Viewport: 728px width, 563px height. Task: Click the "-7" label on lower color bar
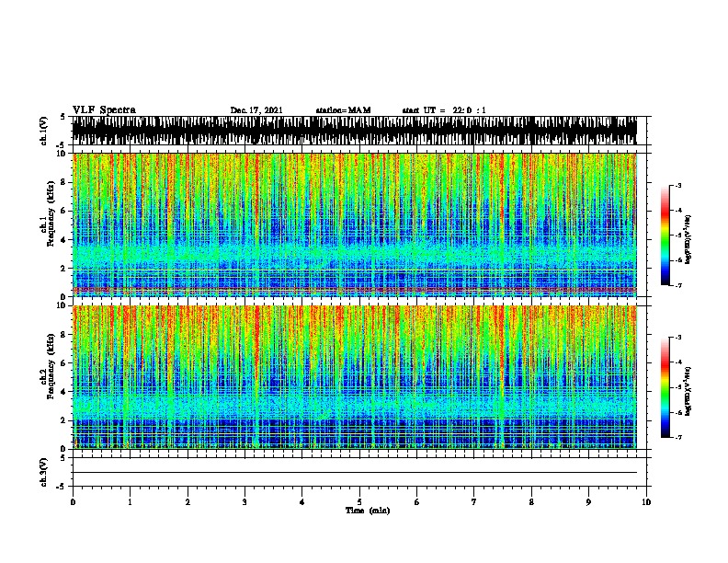(677, 438)
